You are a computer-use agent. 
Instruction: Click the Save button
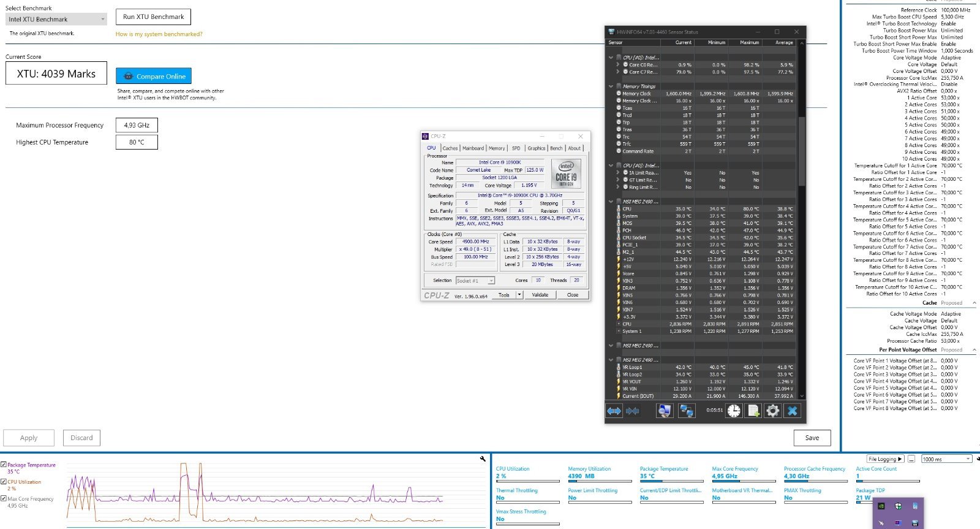812,438
